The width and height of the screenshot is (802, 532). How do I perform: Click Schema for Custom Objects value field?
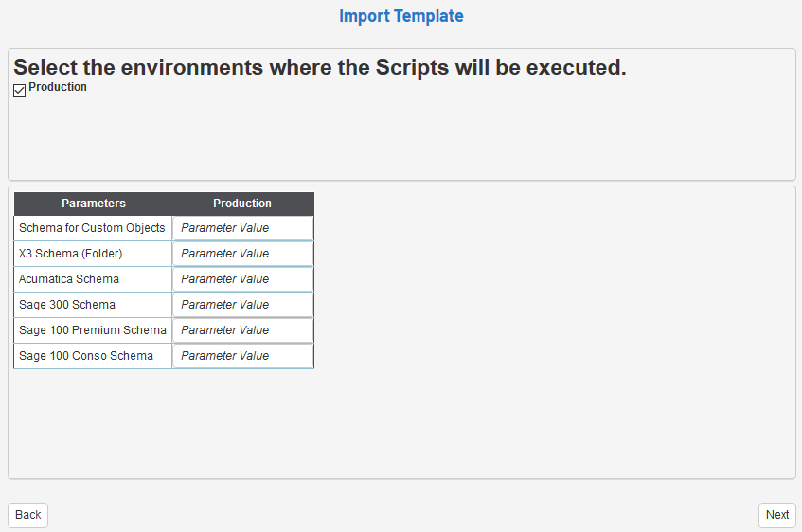[242, 228]
